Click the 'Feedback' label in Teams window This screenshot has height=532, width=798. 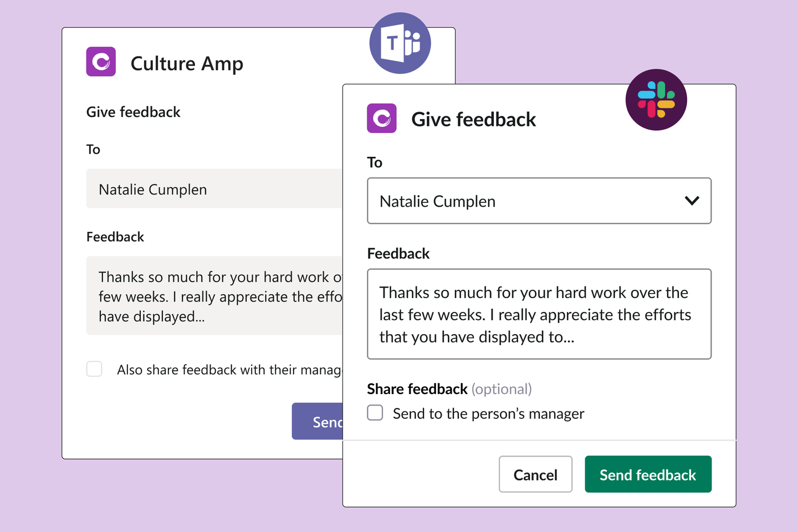pyautogui.click(x=115, y=237)
